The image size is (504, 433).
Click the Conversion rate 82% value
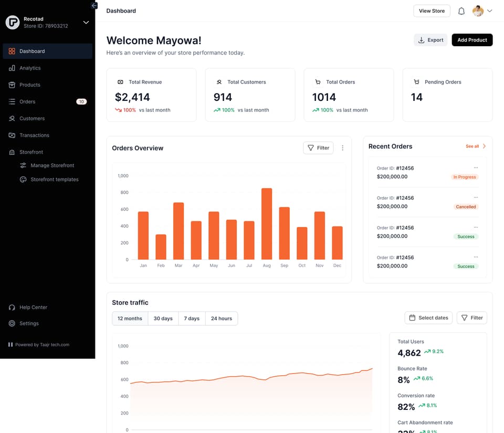406,407
